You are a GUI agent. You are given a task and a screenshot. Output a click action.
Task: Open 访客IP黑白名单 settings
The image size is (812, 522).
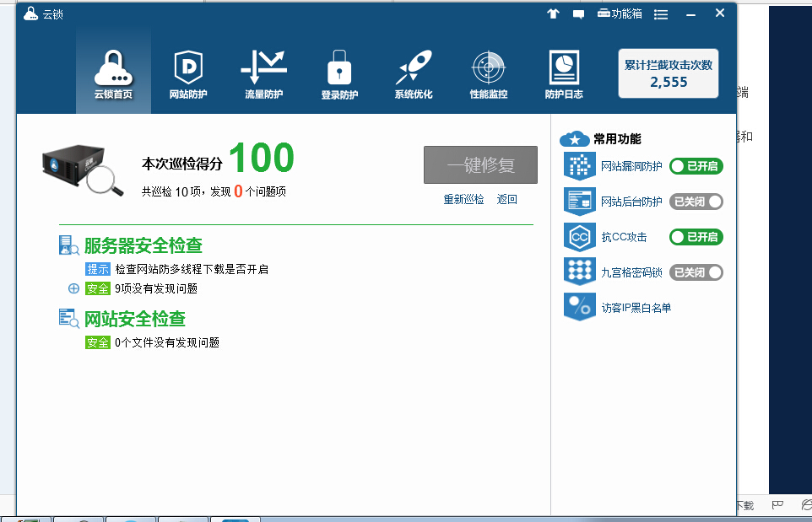(x=636, y=308)
